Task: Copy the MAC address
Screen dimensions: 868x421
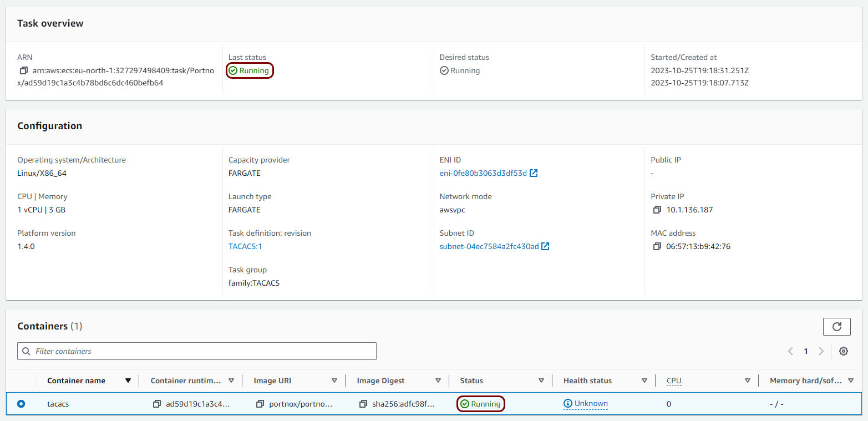Action: pos(657,246)
